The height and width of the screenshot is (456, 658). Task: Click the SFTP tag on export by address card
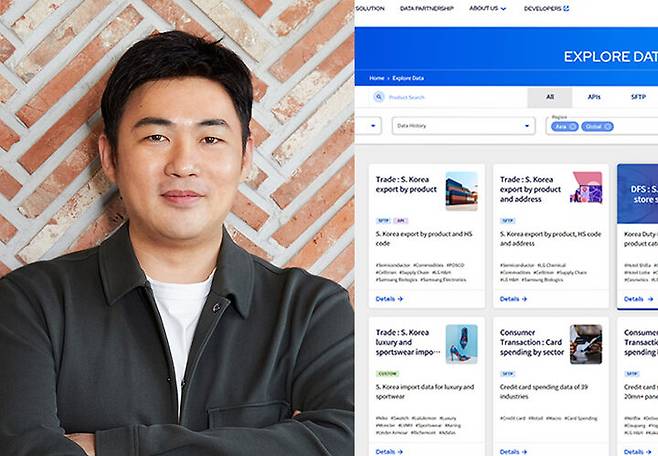[508, 221]
